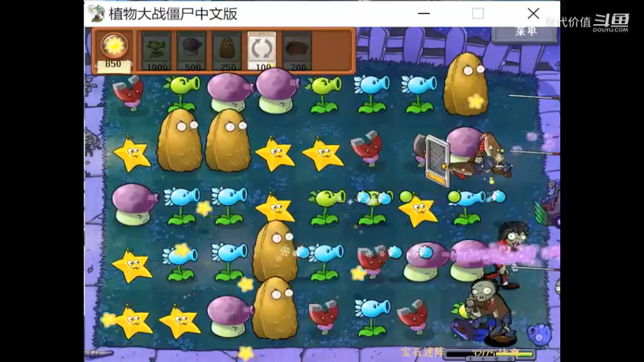The width and height of the screenshot is (644, 362).
Task: Minimize the Plants vs Zombies window
Action: [x=423, y=14]
